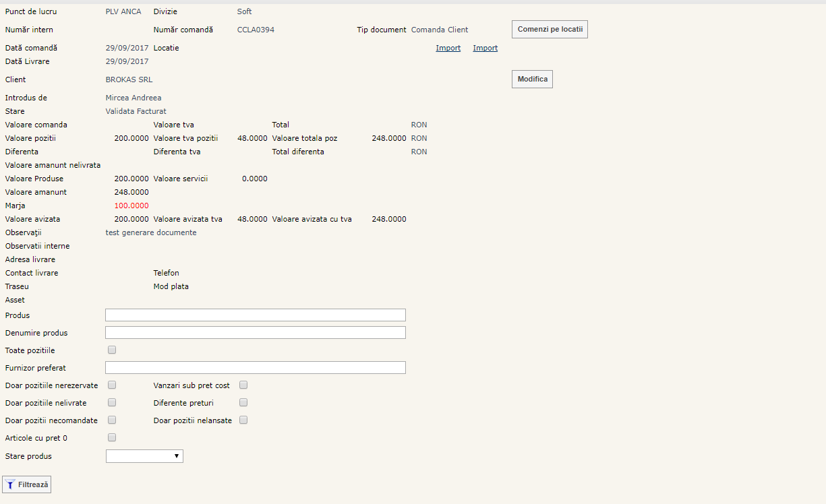Tick Doar pozitii nelansate checkbox
The width and height of the screenshot is (826, 504).
tap(244, 420)
